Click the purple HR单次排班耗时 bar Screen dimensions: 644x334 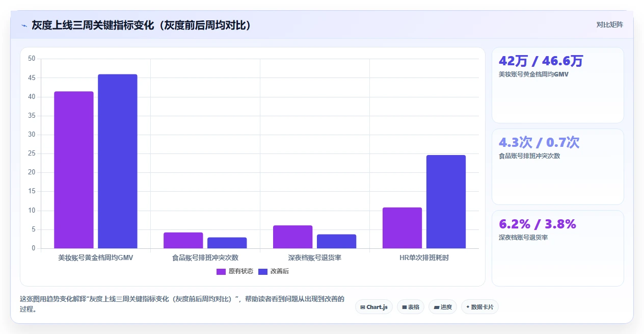403,228
